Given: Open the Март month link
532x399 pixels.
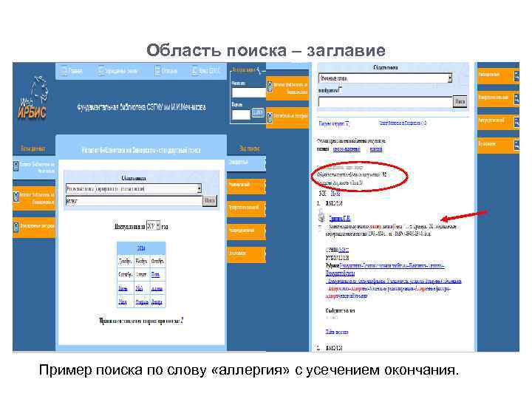Looking at the screenshot, I should tap(123, 302).
